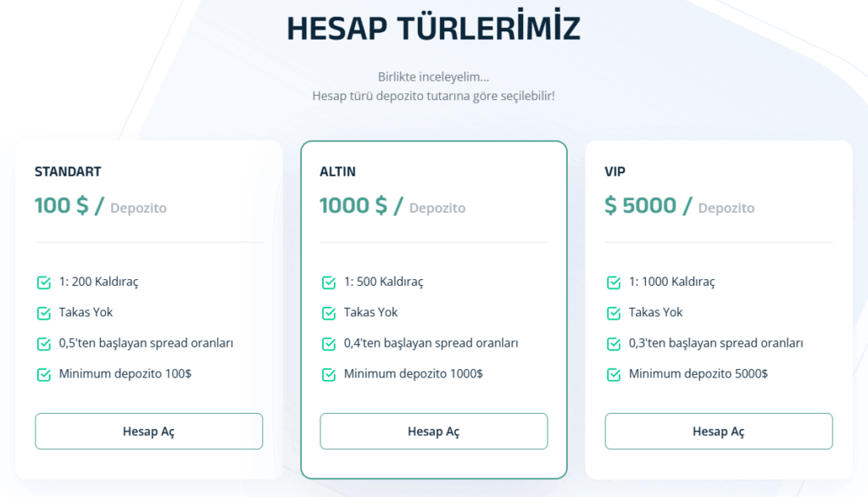Select the check icon for '0,5'ten başlayan spread oranları'
This screenshot has height=497, width=868.
pos(42,343)
